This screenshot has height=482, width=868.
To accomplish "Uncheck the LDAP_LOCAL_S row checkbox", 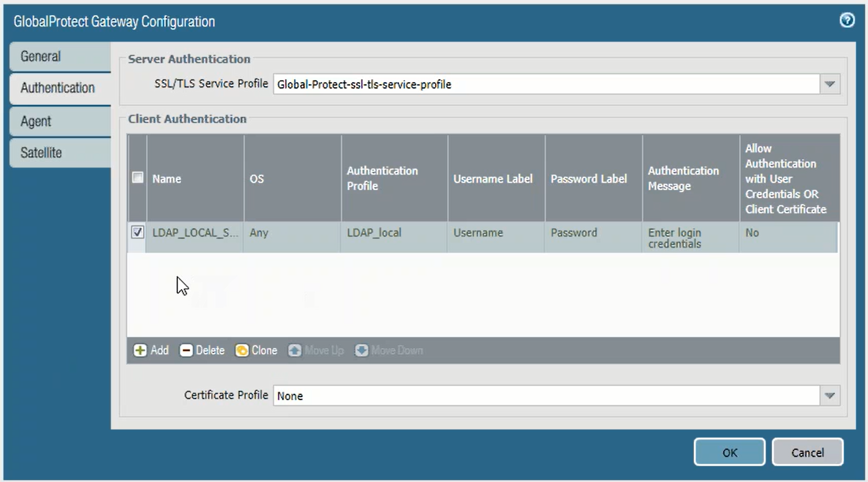I will tap(138, 232).
